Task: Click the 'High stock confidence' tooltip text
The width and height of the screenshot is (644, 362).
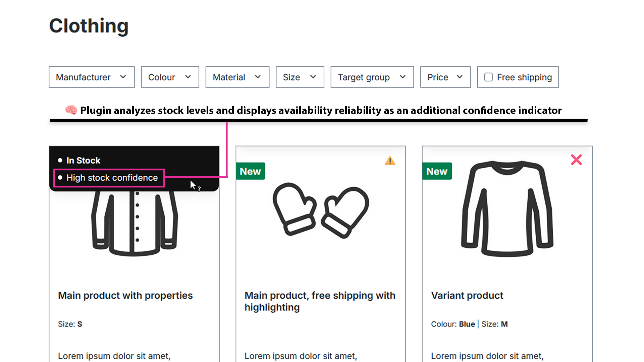Action: [x=112, y=178]
